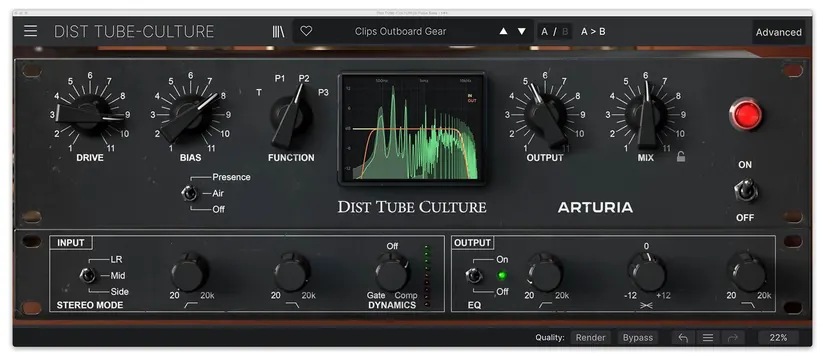Click the MIX knob
Image resolution: width=825 pixels, height=360 pixels.
tap(646, 116)
